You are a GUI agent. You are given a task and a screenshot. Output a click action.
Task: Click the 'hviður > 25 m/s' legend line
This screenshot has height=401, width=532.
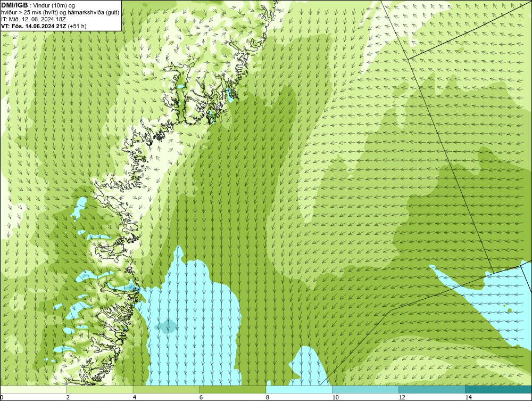point(60,13)
